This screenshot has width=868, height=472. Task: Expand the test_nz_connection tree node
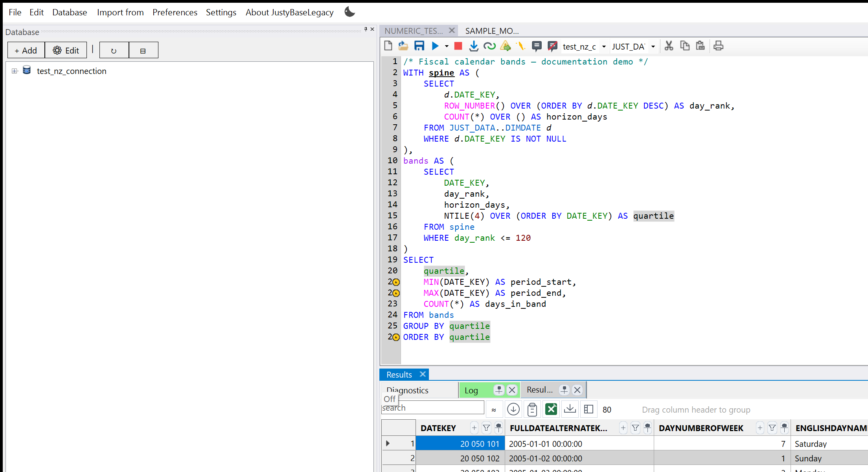[x=15, y=71]
